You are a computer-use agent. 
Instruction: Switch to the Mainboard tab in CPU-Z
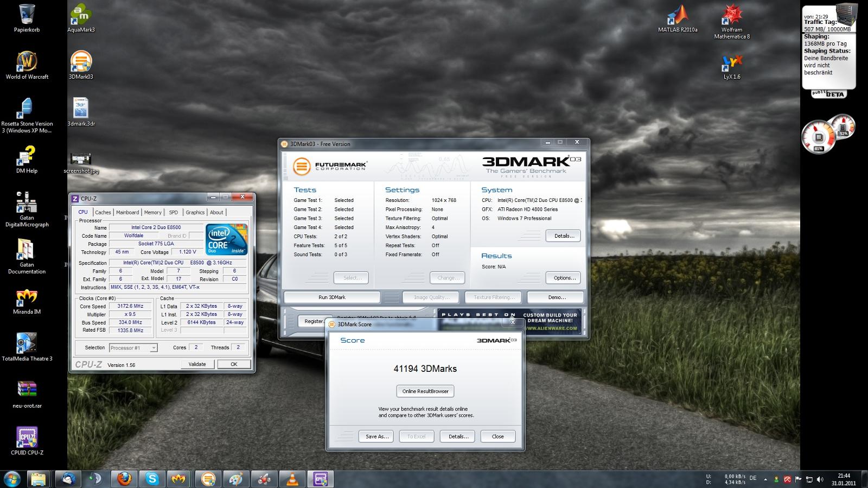point(127,212)
